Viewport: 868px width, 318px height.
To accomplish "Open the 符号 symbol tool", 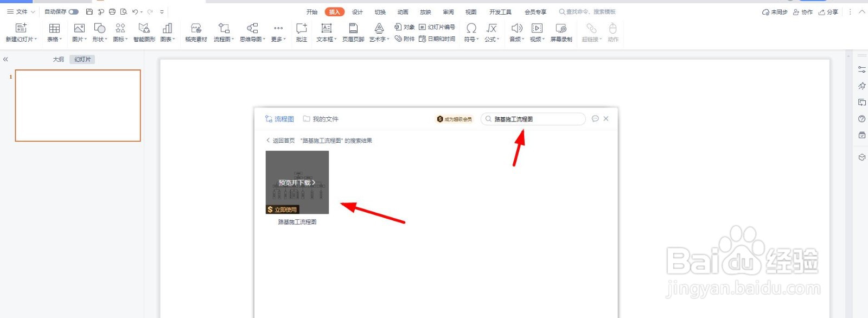I will coord(471,32).
